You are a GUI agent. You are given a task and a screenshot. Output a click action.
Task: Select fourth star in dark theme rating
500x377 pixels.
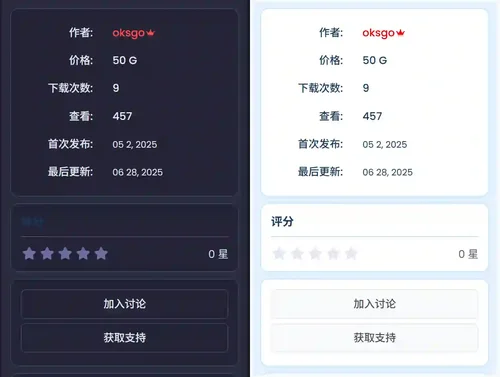(83, 254)
